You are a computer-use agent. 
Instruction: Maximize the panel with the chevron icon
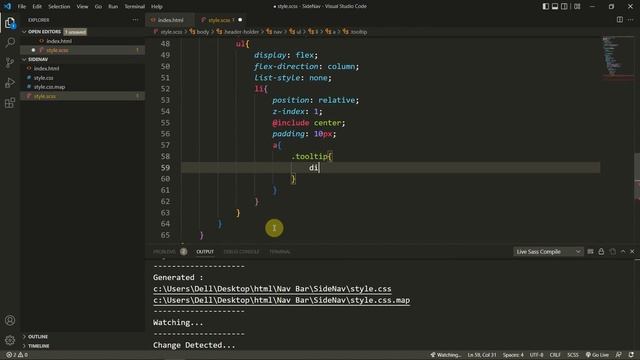pos(623,252)
